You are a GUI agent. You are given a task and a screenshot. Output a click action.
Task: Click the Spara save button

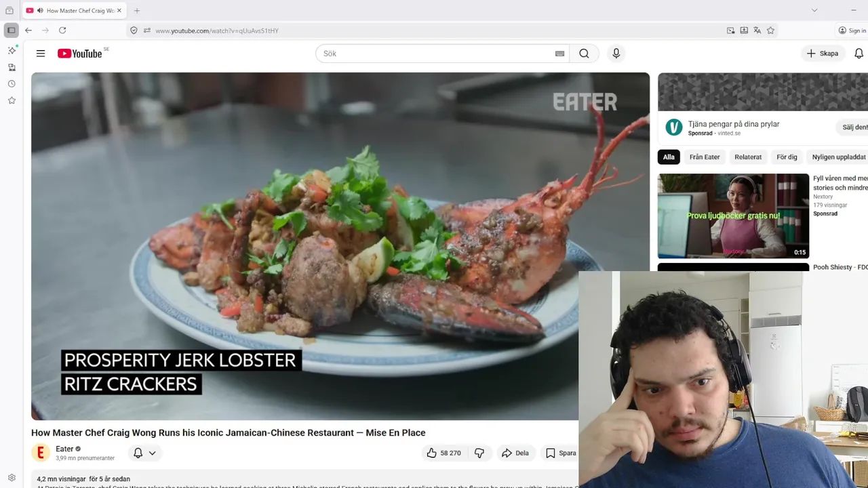coord(561,453)
